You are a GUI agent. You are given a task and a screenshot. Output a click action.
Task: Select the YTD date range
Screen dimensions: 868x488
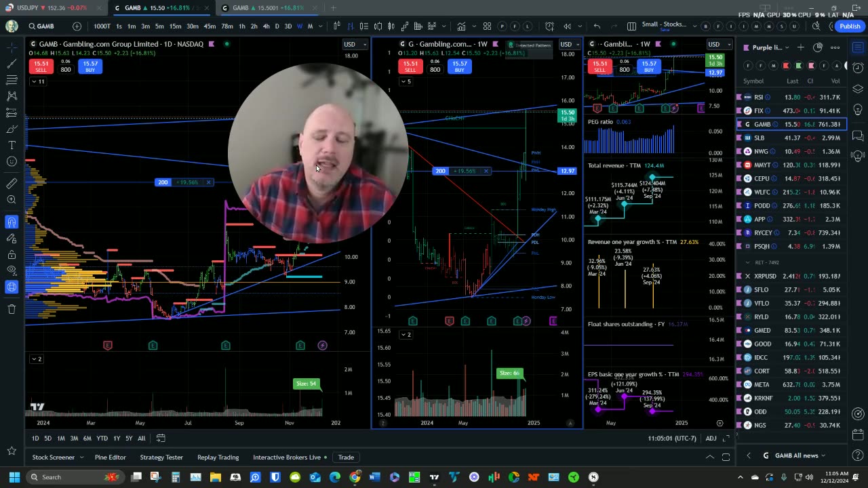(102, 439)
